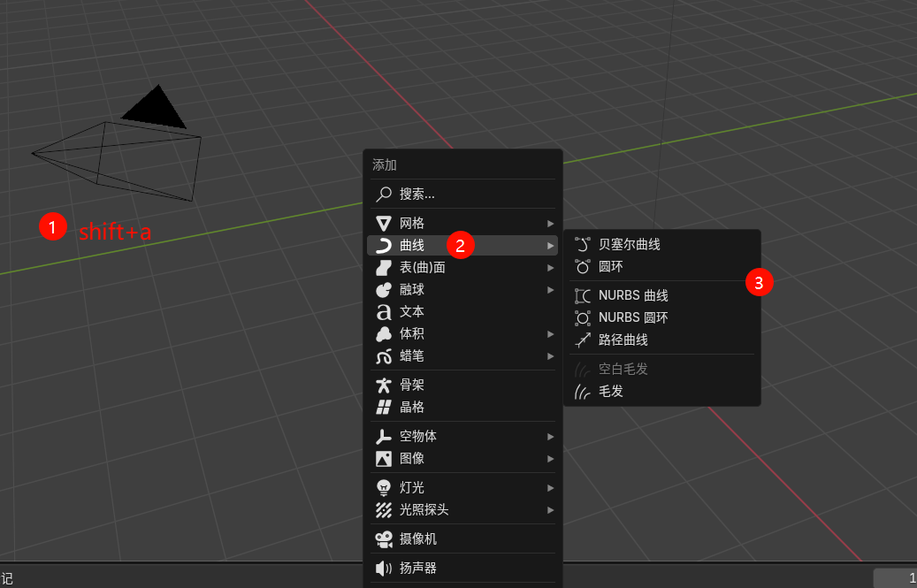Click the Metaball (融球) icon
Screen dimensions: 917x588
(x=384, y=289)
